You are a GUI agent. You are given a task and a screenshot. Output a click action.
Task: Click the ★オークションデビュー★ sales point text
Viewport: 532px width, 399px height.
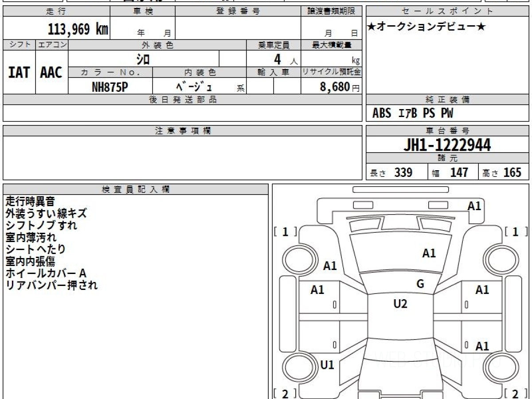point(427,27)
